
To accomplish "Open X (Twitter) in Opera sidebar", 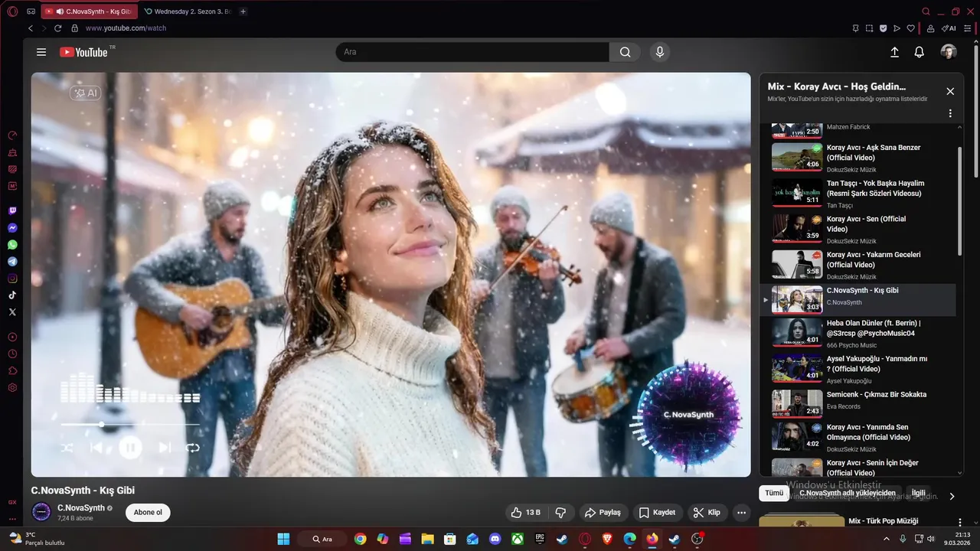I will tap(12, 312).
